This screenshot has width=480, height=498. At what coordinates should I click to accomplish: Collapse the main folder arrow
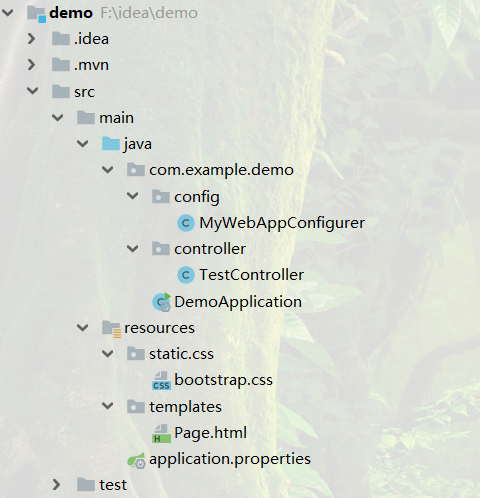click(57, 117)
